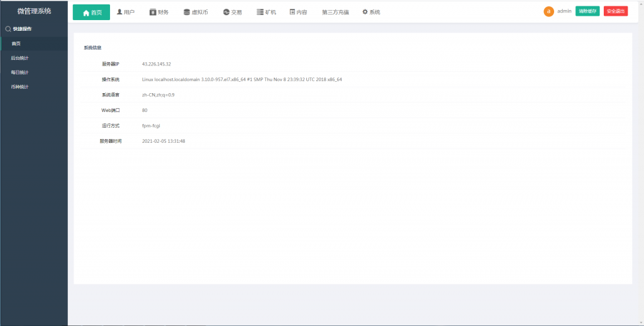Image resolution: width=644 pixels, height=326 pixels.
Task: Select 首页 in the left sidebar
Action: click(x=16, y=43)
